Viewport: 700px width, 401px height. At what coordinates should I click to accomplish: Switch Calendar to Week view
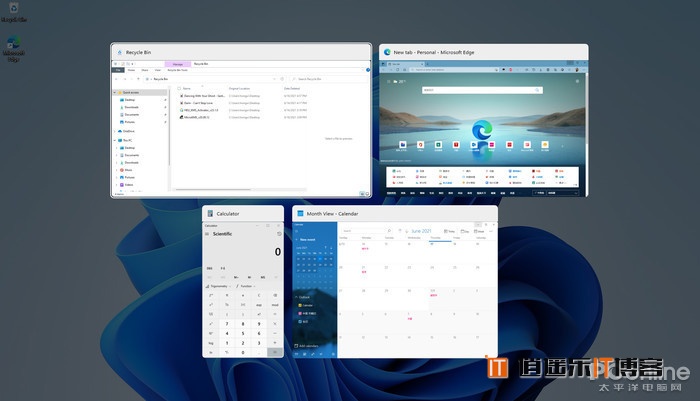pos(479,231)
